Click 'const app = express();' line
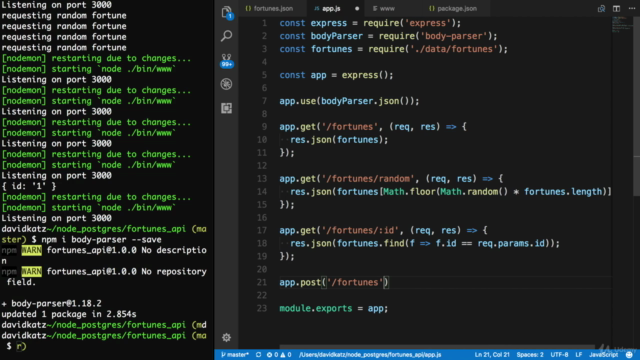The width and height of the screenshot is (640, 360). click(336, 76)
